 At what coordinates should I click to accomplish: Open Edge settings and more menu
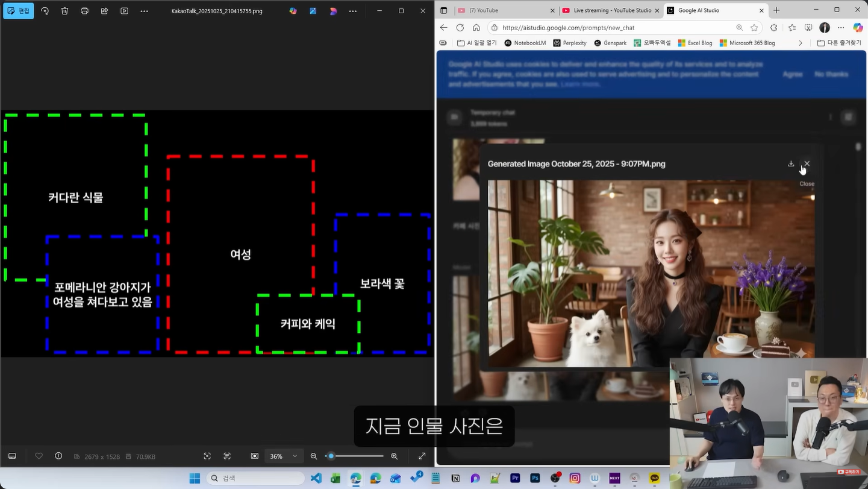tap(841, 28)
